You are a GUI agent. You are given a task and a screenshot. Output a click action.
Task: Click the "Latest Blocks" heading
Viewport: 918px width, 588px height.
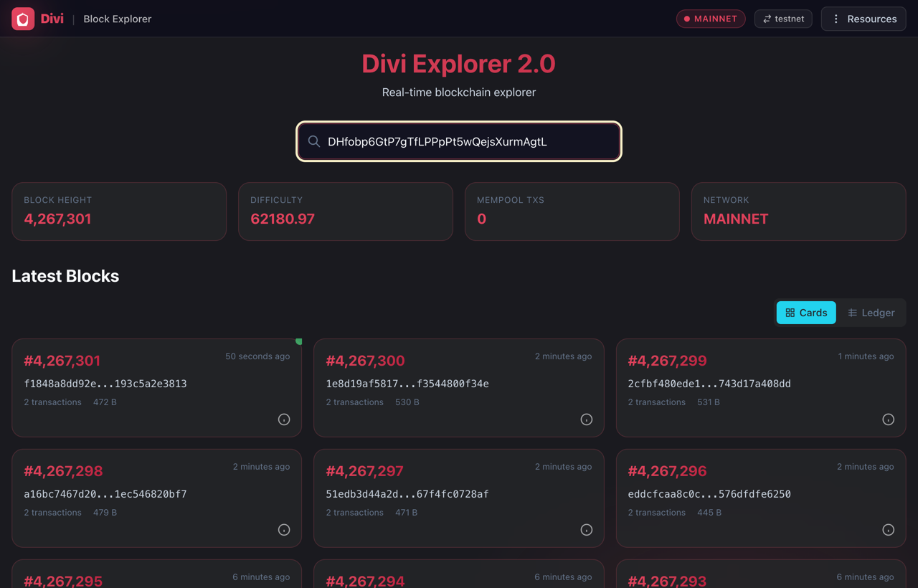coord(65,276)
